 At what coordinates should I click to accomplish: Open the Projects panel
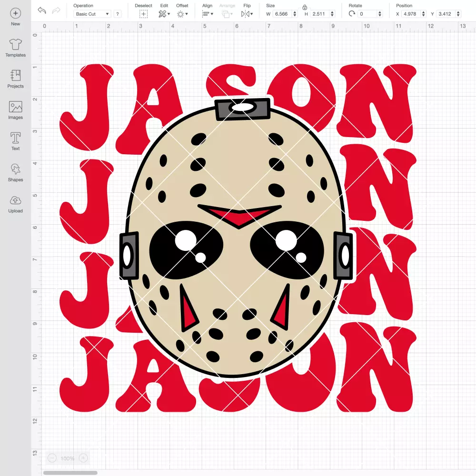16,79
